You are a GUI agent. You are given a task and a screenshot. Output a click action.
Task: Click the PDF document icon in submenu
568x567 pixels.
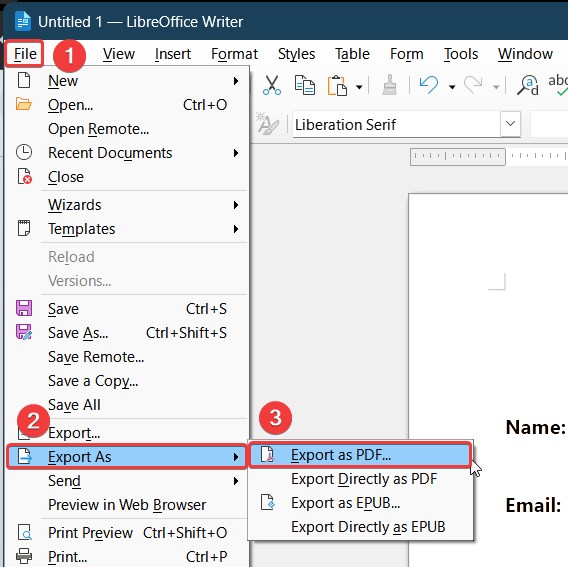(267, 455)
